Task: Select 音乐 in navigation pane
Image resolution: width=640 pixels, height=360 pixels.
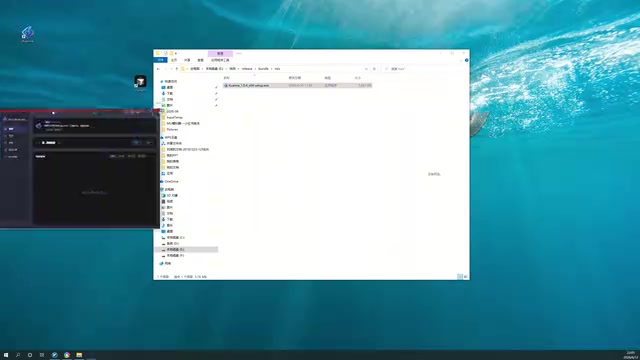Action: [170, 225]
